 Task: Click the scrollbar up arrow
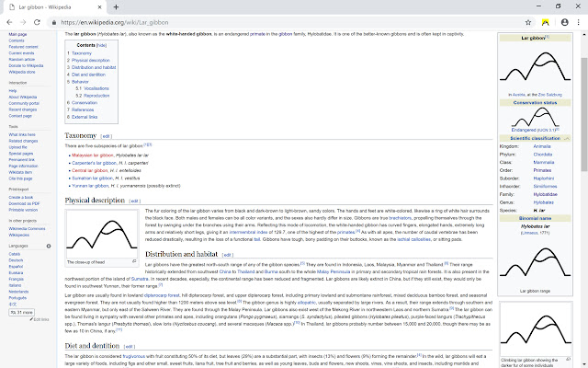(x=584, y=35)
